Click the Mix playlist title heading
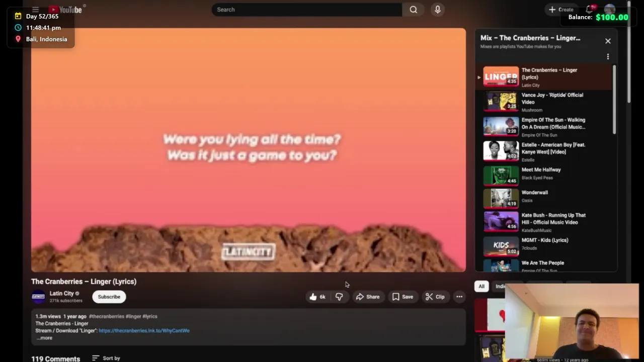 (x=530, y=38)
